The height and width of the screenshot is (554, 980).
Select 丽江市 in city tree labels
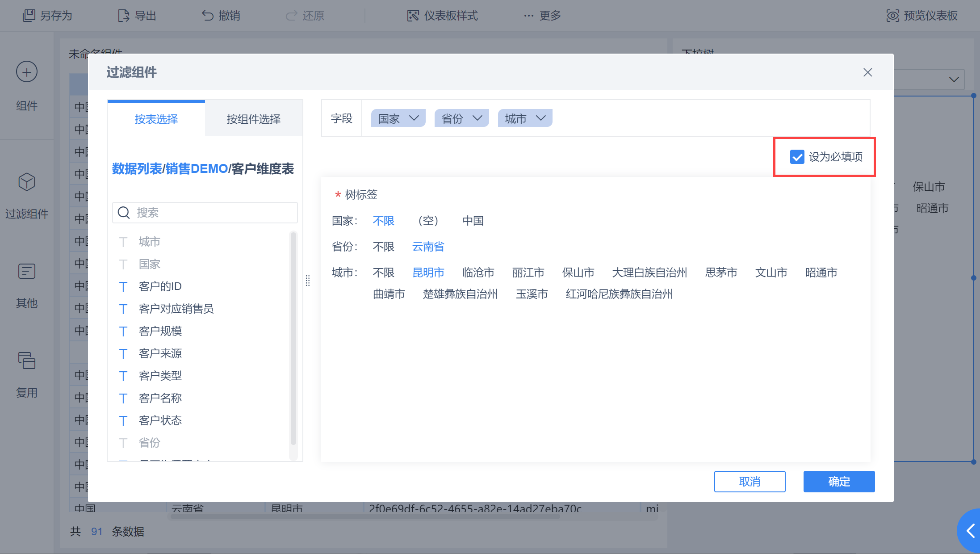coord(528,273)
